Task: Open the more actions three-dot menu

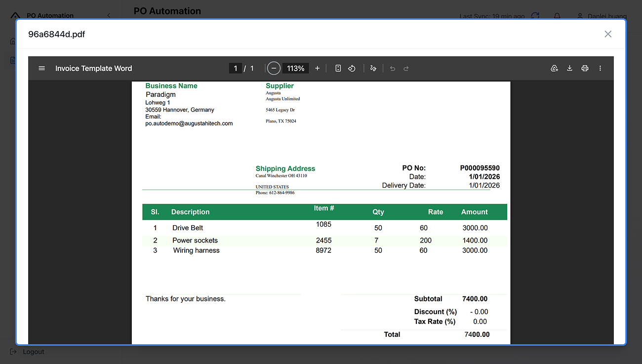Action: click(600, 68)
